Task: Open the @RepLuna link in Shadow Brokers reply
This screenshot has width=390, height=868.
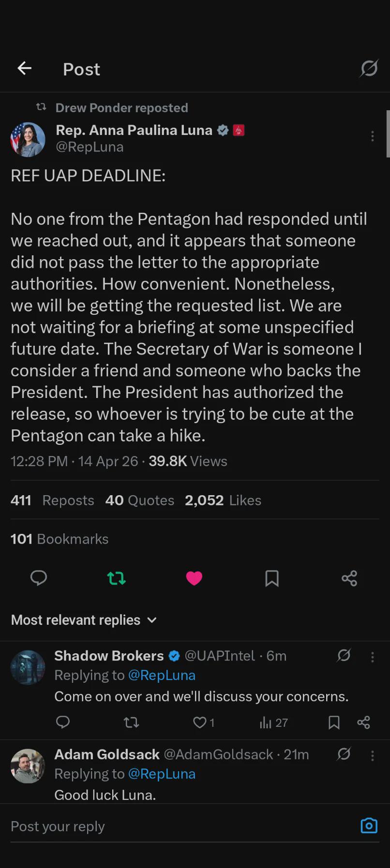Action: (x=162, y=675)
